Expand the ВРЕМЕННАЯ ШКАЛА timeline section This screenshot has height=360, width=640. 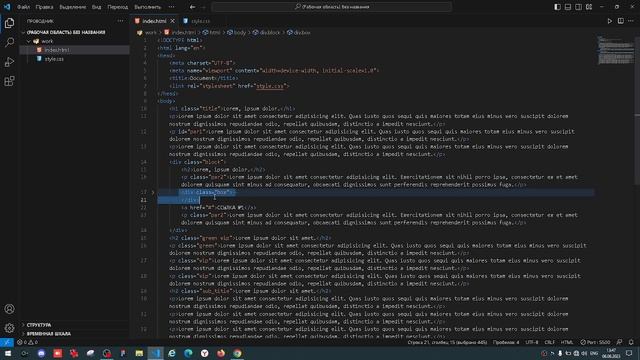coord(49,333)
